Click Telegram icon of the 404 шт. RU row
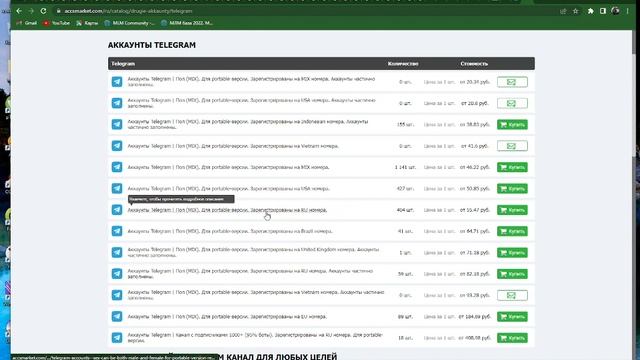640x360 pixels. 117,210
